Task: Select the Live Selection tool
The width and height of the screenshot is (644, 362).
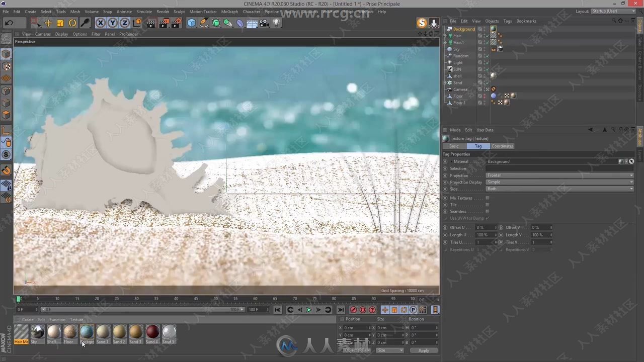Action: click(x=35, y=23)
